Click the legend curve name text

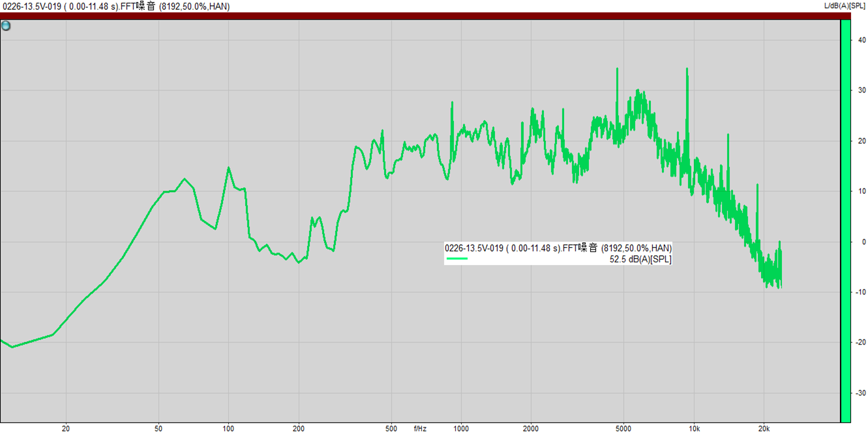558,248
